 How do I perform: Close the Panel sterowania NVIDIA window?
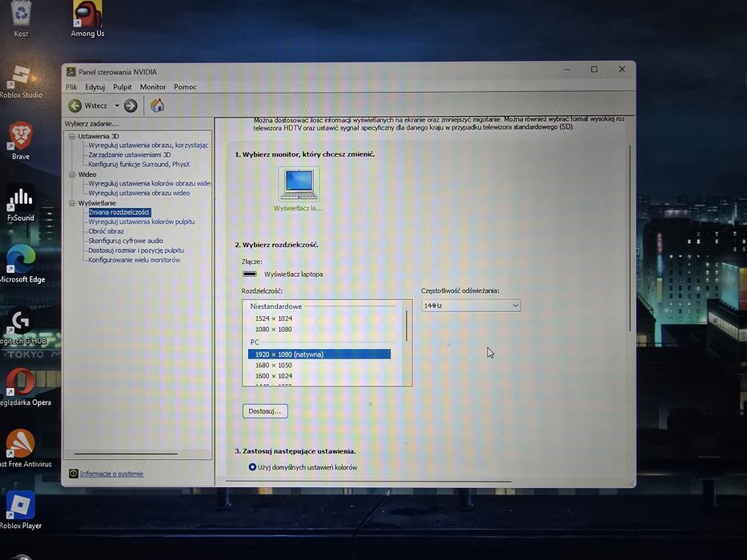click(622, 70)
